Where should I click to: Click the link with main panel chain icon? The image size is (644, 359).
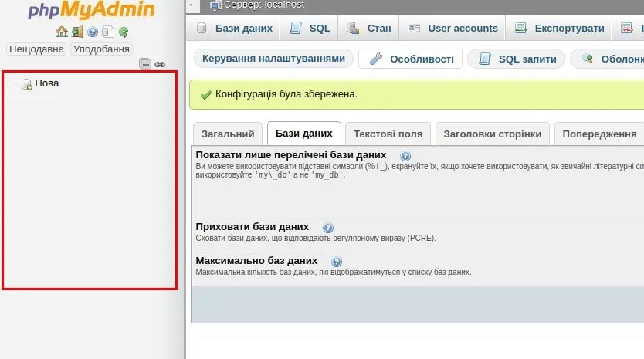pyautogui.click(x=160, y=65)
